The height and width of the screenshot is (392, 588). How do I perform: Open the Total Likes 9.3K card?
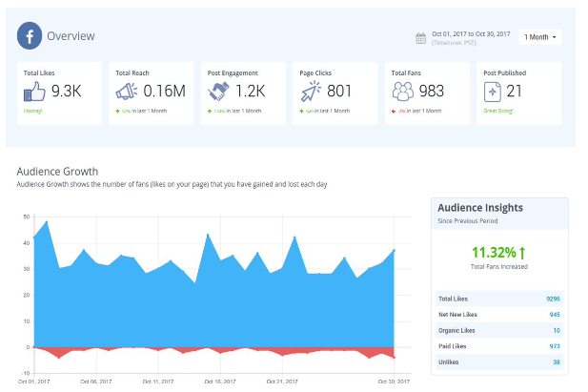(59, 93)
